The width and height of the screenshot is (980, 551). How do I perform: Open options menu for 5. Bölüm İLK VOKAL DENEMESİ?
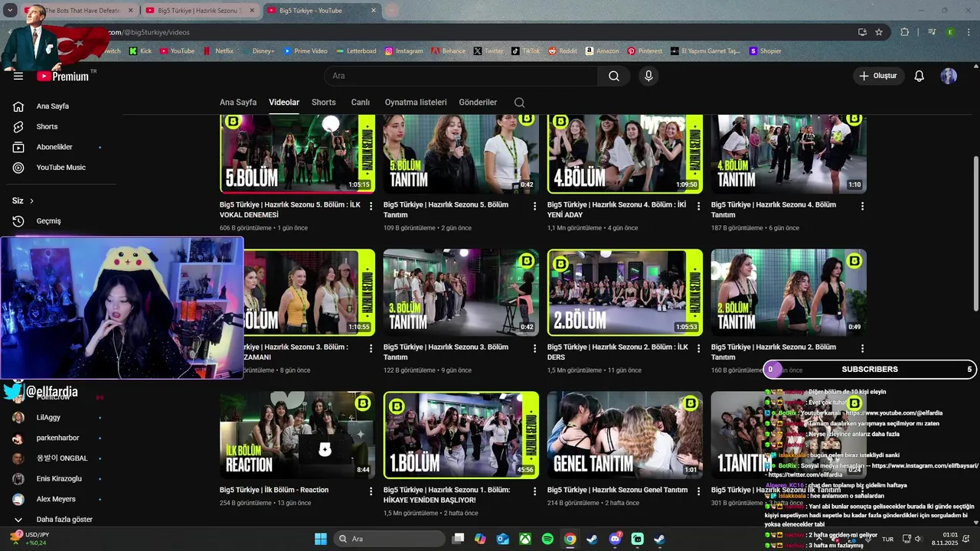[371, 206]
